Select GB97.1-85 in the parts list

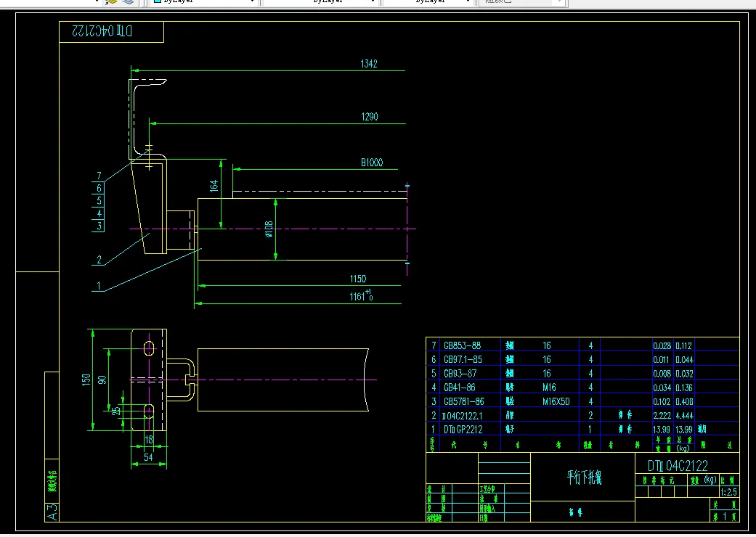click(x=463, y=359)
